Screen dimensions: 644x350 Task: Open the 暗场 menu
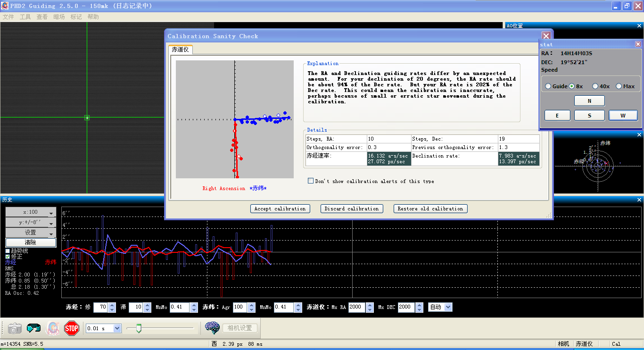pos(59,17)
